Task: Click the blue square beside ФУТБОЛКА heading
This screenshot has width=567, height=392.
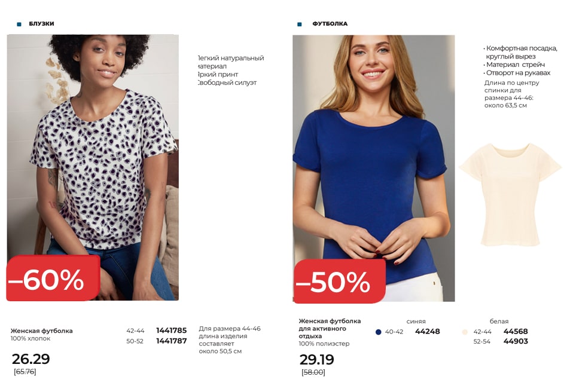Action: [300, 24]
